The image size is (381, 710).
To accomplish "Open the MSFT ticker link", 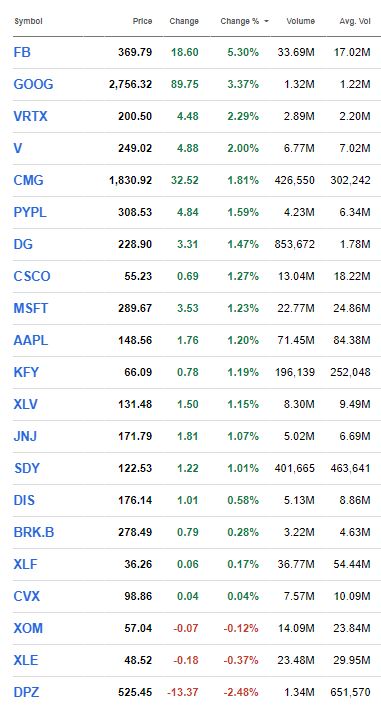I will click(30, 308).
